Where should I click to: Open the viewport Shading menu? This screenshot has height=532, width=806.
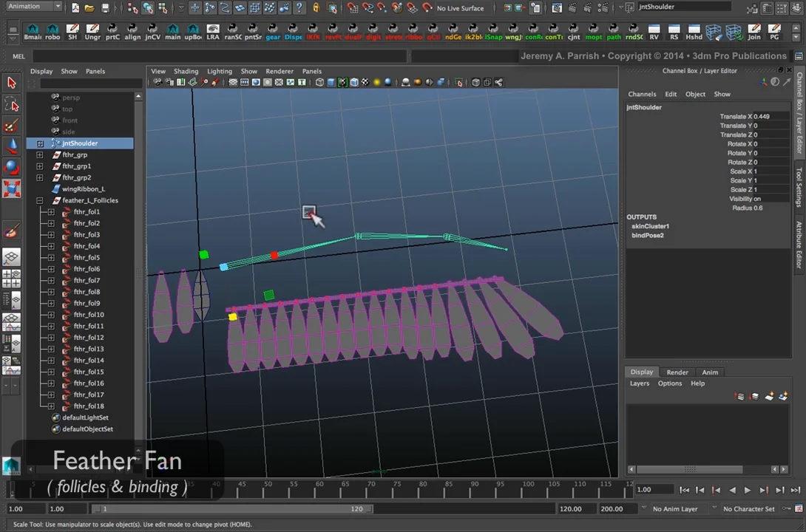click(x=186, y=72)
